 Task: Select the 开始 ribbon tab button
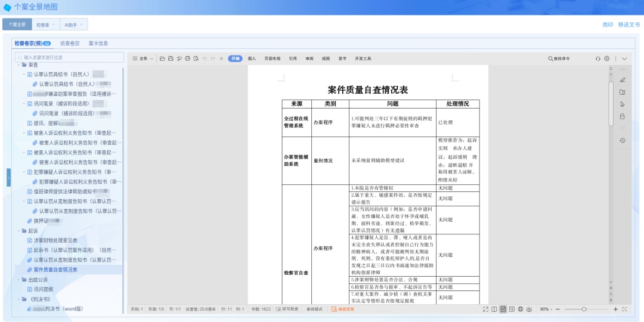235,58
